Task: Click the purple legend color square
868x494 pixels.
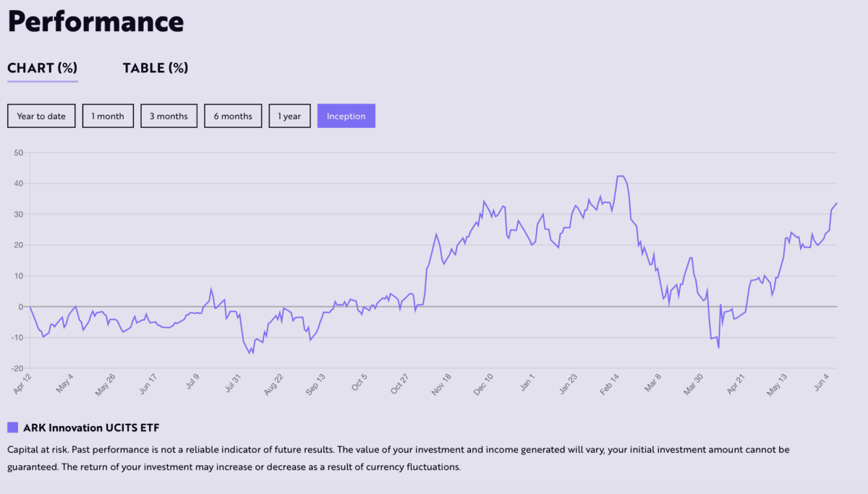Action: coord(12,427)
